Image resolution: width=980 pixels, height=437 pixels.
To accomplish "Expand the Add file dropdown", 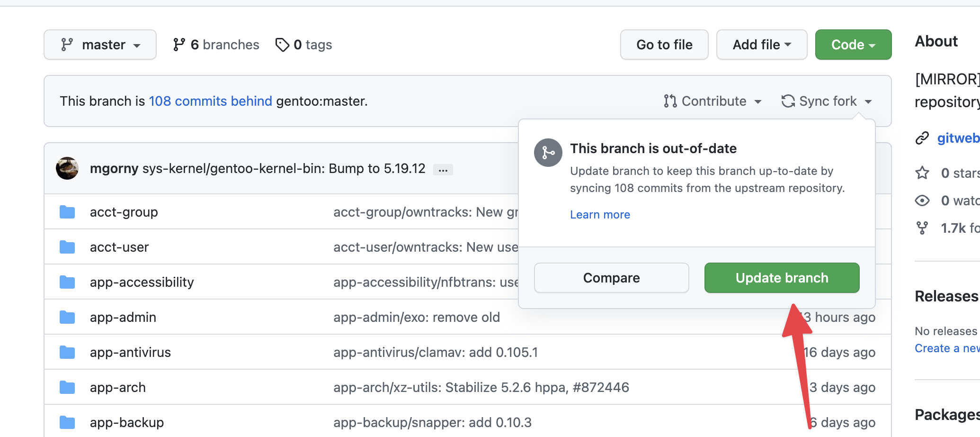I will click(761, 45).
